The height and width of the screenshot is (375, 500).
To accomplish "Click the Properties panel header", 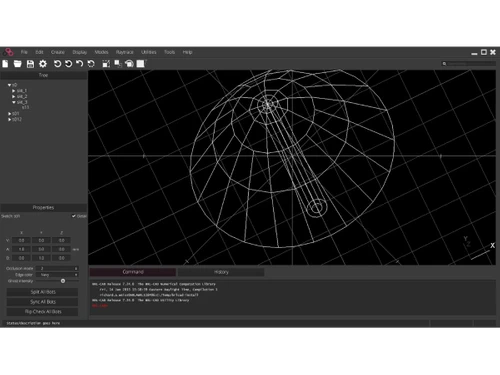I will click(x=44, y=207).
